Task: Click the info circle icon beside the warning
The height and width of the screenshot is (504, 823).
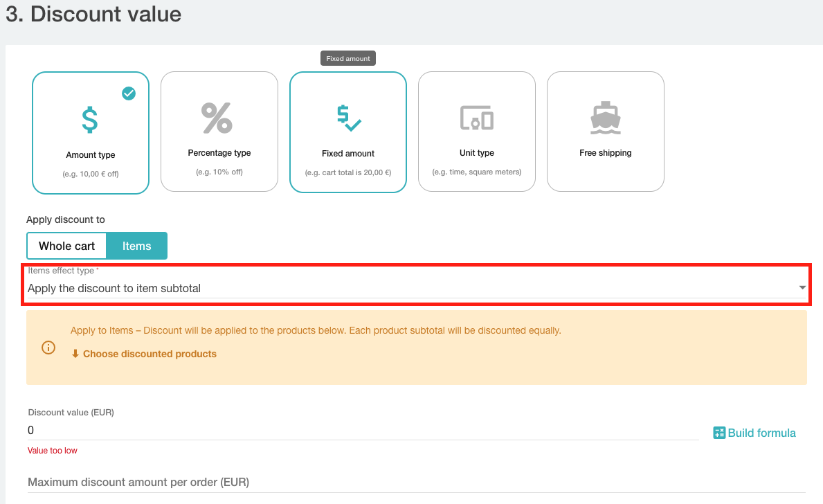Action: point(48,348)
